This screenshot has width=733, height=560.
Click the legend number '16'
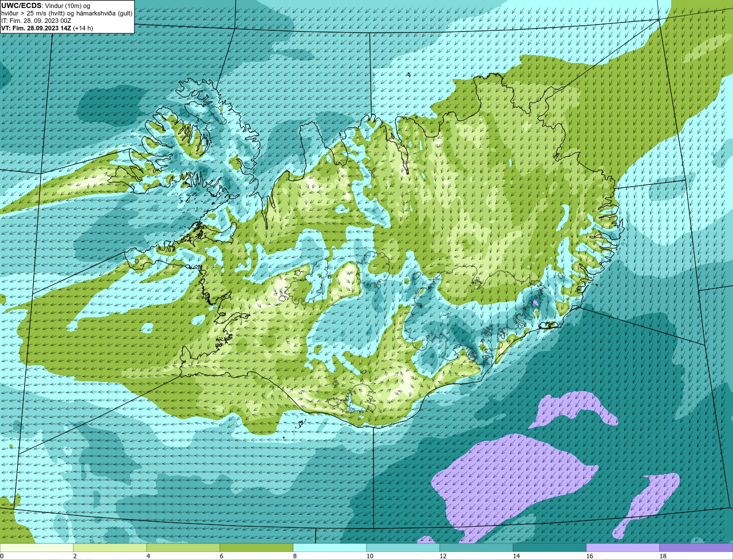(x=590, y=556)
